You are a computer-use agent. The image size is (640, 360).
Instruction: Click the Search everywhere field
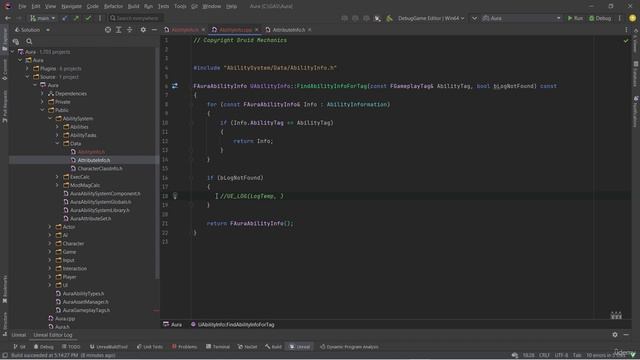click(136, 18)
